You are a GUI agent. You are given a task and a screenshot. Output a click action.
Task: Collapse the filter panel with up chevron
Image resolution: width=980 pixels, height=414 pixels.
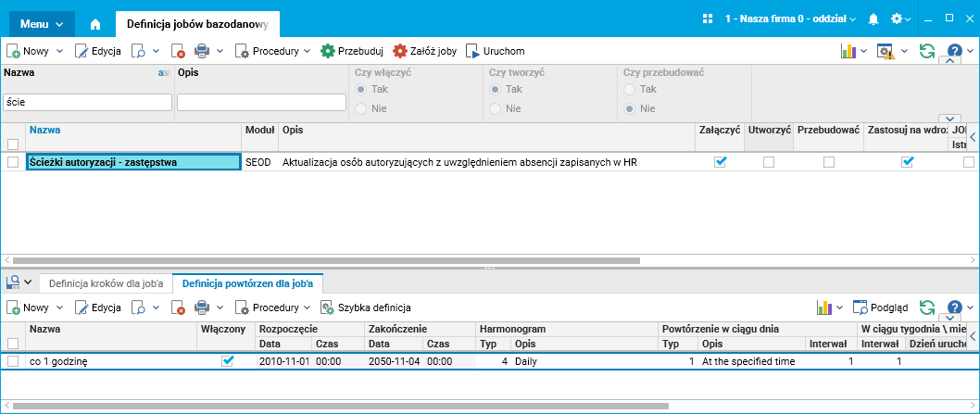click(x=949, y=60)
